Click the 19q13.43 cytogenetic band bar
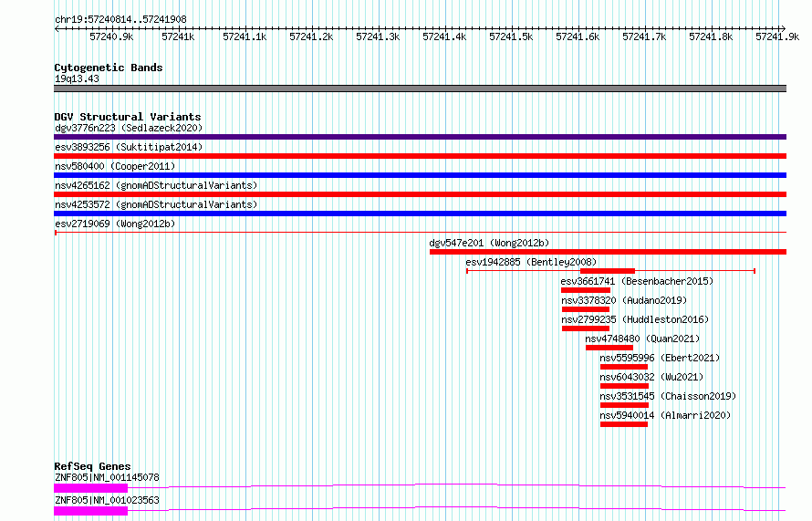Screen dimensions: 812x521 coord(420,89)
